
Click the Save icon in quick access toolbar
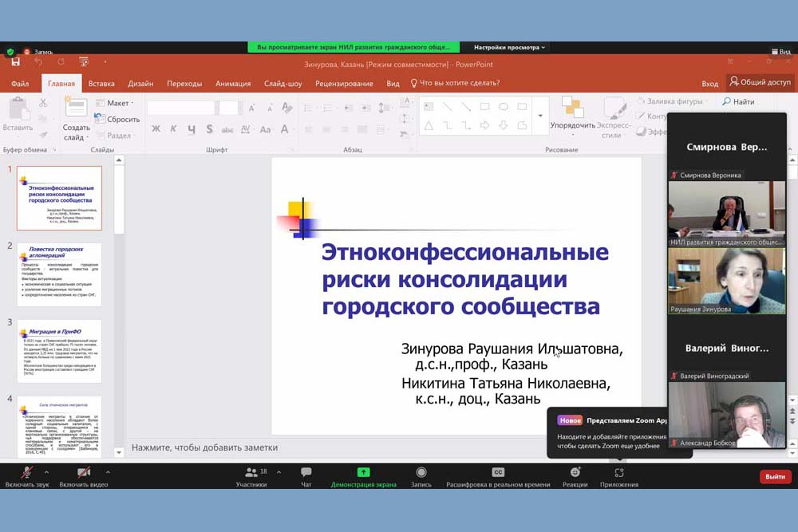pyautogui.click(x=15, y=62)
